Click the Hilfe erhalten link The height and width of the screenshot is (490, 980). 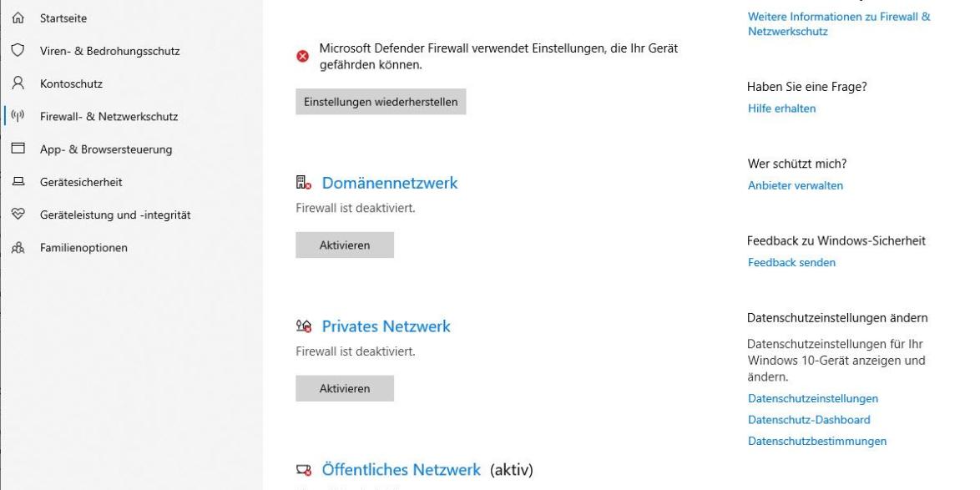tap(781, 109)
